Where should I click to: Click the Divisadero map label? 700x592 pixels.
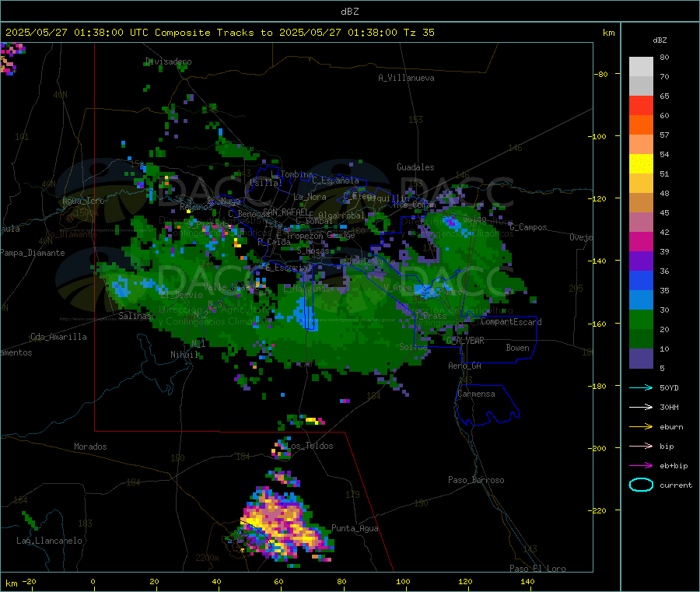pos(168,61)
